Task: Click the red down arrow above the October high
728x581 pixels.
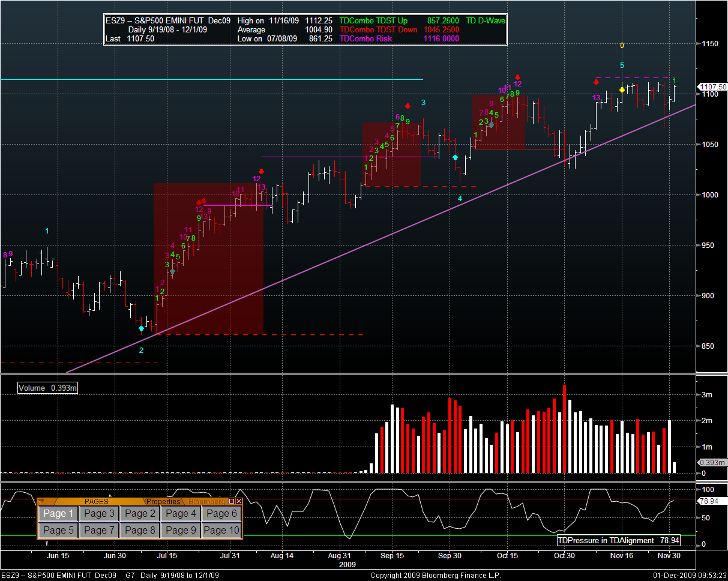Action: click(517, 77)
